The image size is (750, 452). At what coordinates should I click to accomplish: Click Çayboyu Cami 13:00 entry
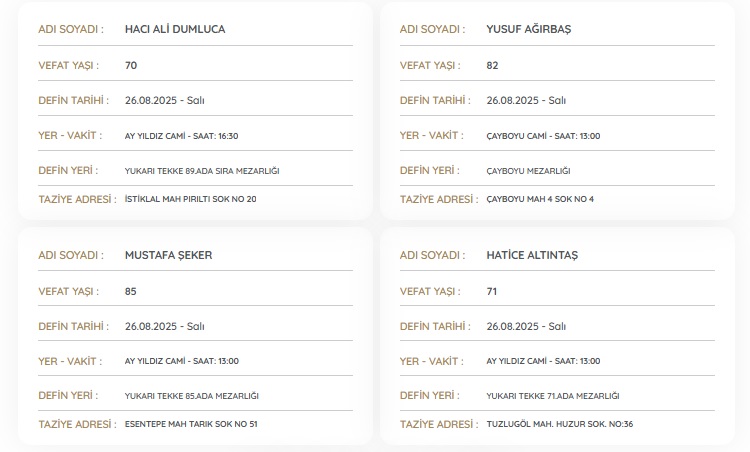click(x=543, y=136)
